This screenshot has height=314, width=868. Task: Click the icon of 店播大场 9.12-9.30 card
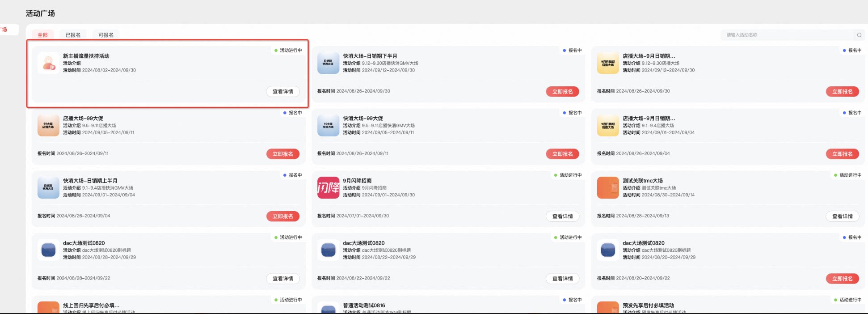point(608,63)
